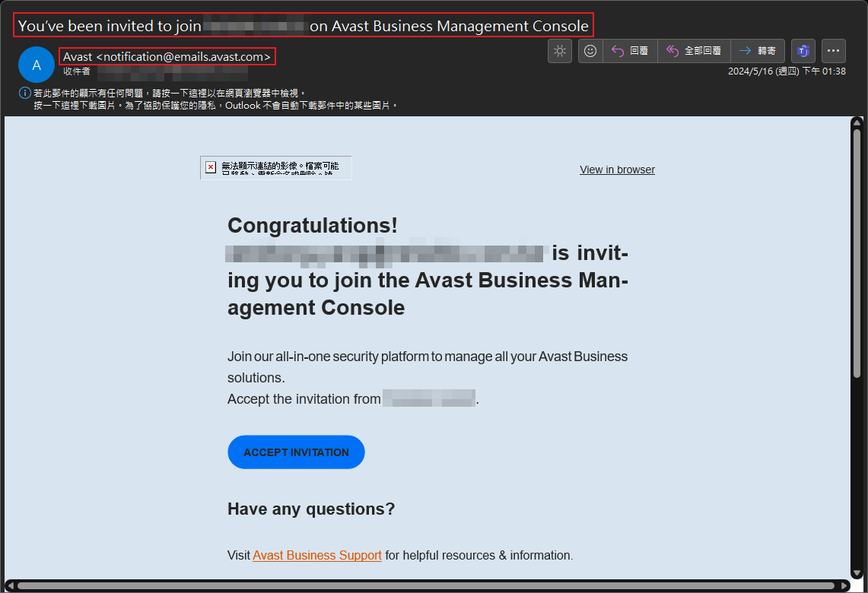Click the vertical scrollbar thumb
Screen dimensions: 868x593
857,253
